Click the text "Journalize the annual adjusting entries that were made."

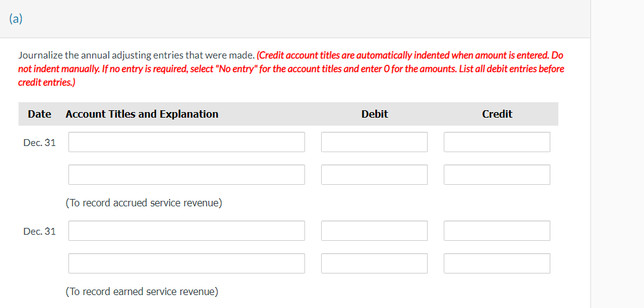click(136, 55)
